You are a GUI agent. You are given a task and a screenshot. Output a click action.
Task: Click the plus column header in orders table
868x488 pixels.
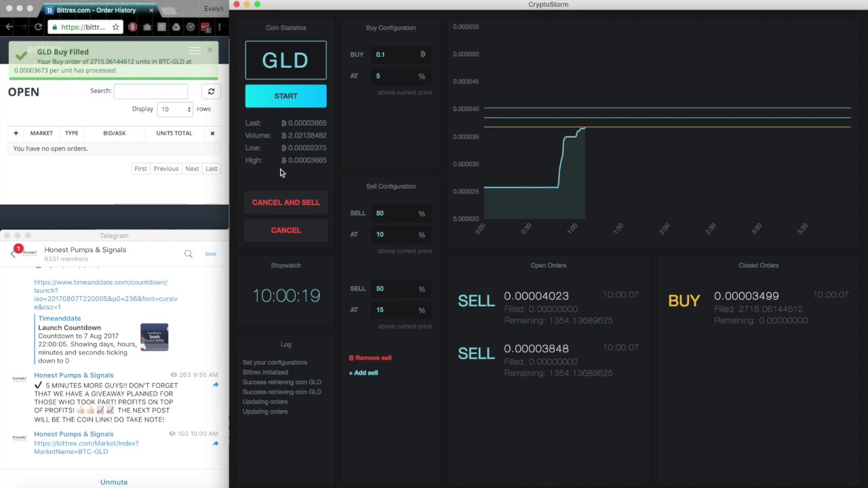coord(16,134)
